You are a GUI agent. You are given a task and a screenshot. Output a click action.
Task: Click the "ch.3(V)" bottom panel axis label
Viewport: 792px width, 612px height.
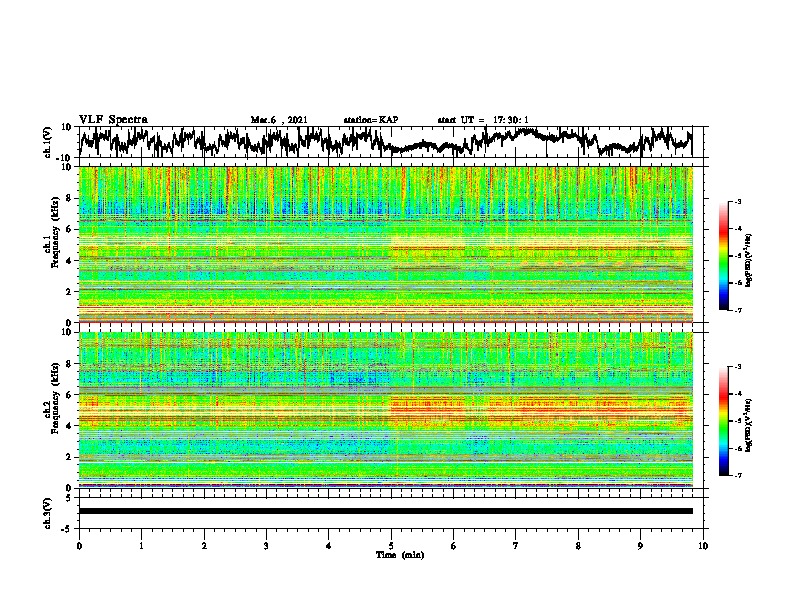point(48,513)
